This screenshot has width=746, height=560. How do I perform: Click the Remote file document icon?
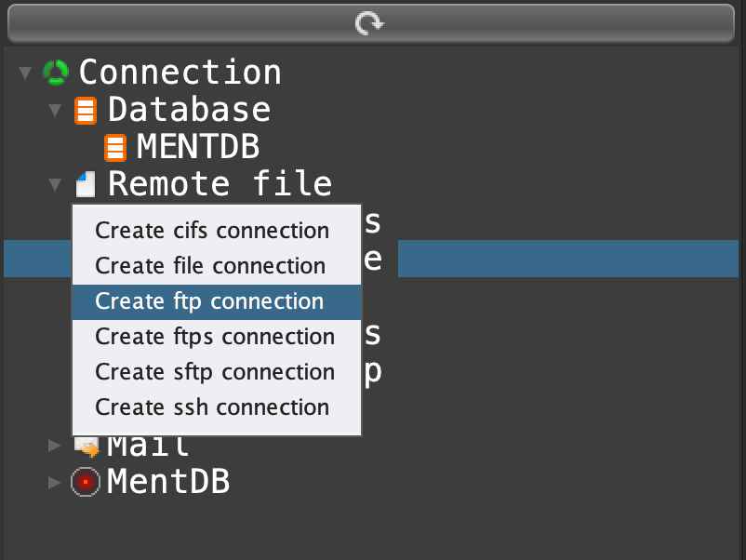tap(86, 184)
